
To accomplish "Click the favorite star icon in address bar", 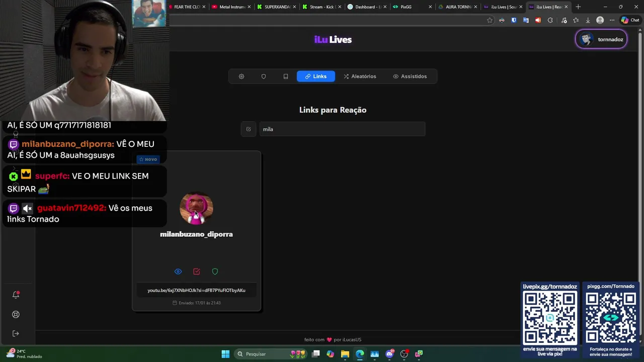I will point(490,20).
